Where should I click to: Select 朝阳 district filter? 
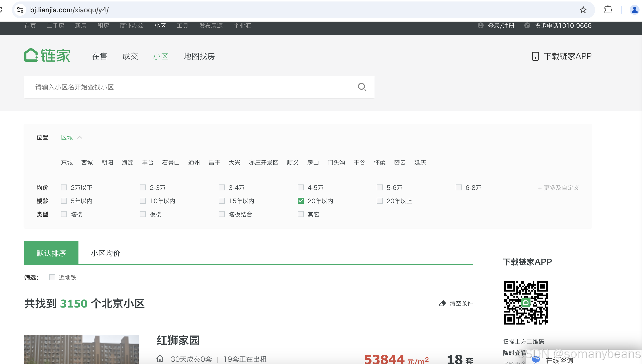coord(107,163)
